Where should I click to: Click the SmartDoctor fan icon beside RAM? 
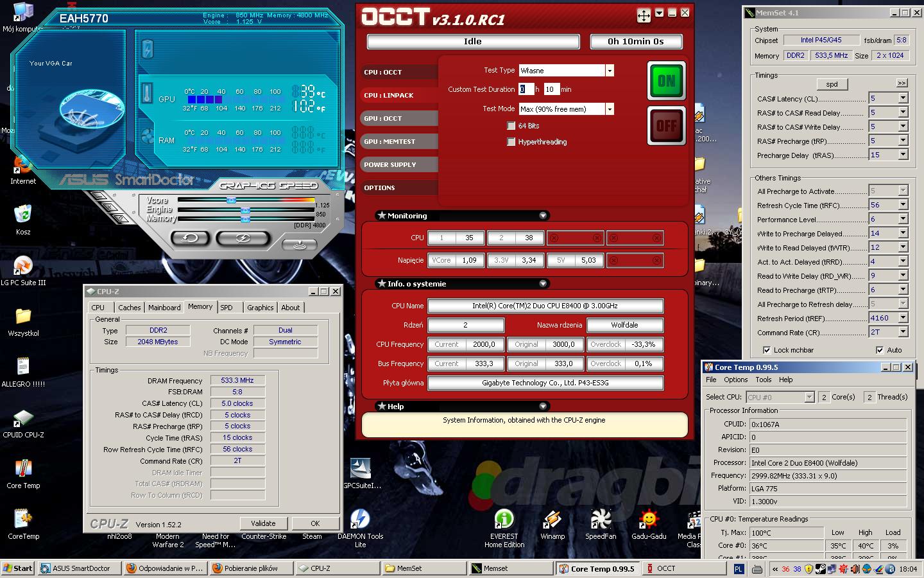pos(148,137)
